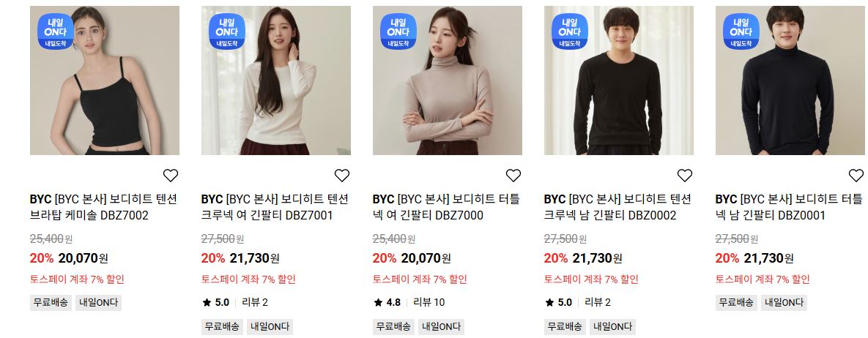Open the black bra top camisole photo

[105, 80]
